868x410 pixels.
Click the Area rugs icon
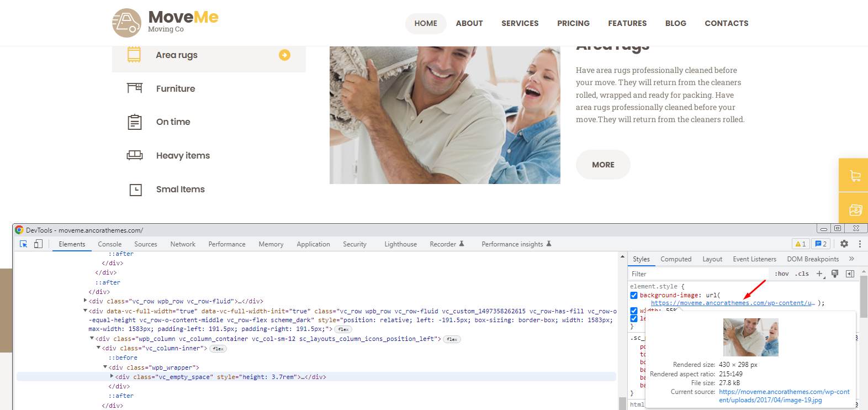[x=134, y=55]
